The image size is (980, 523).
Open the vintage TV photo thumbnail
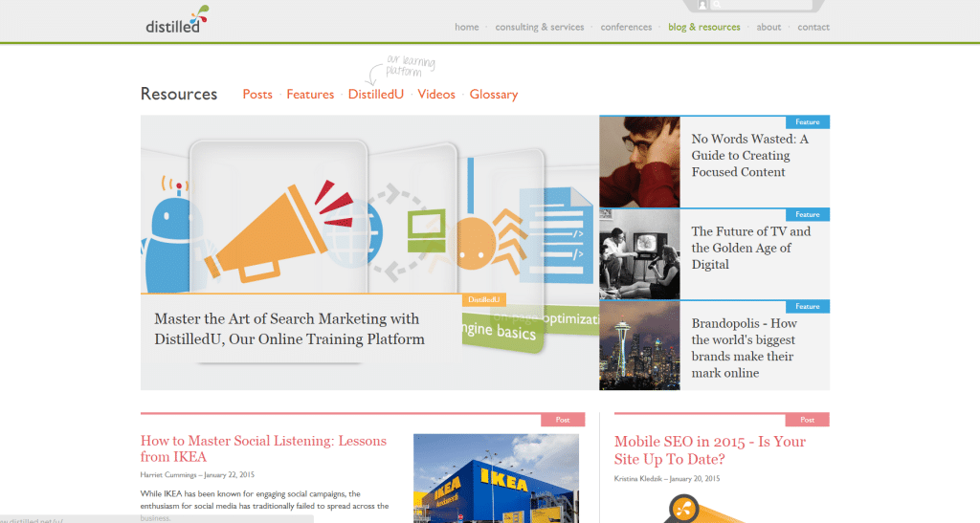point(639,254)
